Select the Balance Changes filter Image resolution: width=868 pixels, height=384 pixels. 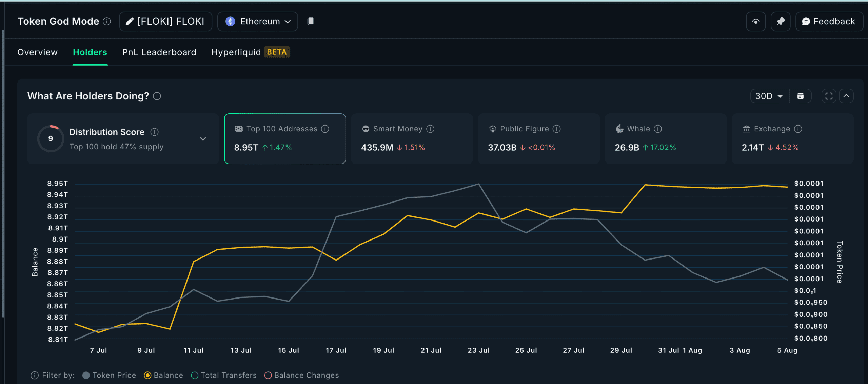click(x=268, y=375)
